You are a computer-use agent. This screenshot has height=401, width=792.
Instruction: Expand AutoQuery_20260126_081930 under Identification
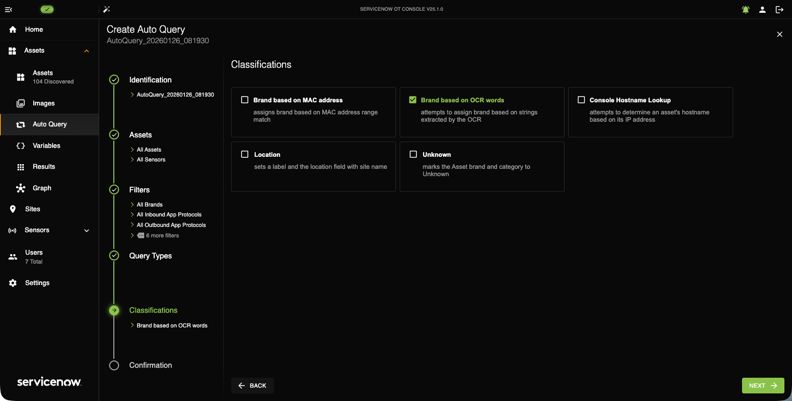(172, 94)
